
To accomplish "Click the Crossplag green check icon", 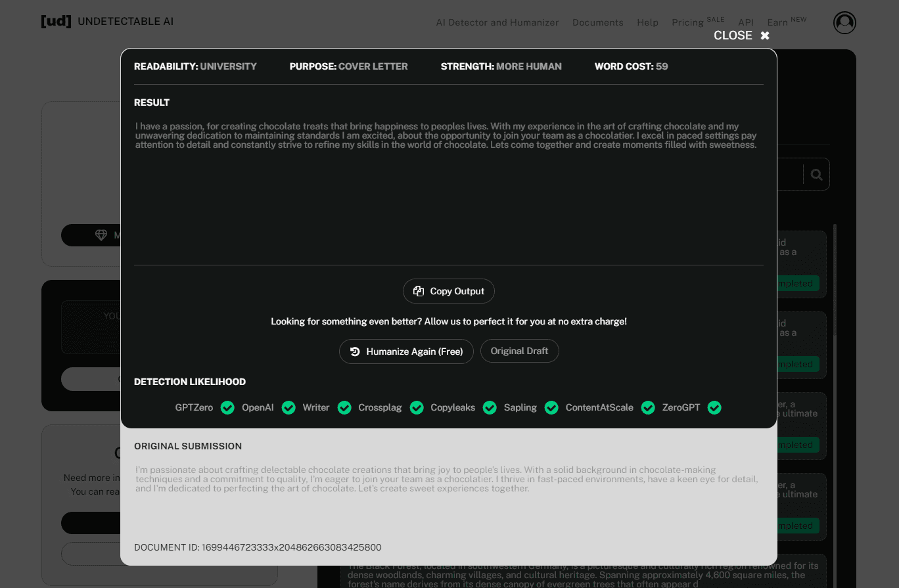I will click(x=417, y=408).
